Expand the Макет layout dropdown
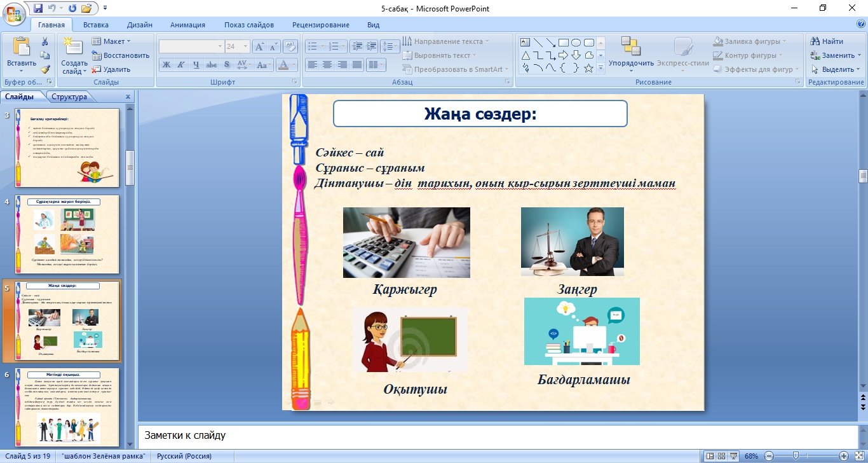 click(111, 41)
